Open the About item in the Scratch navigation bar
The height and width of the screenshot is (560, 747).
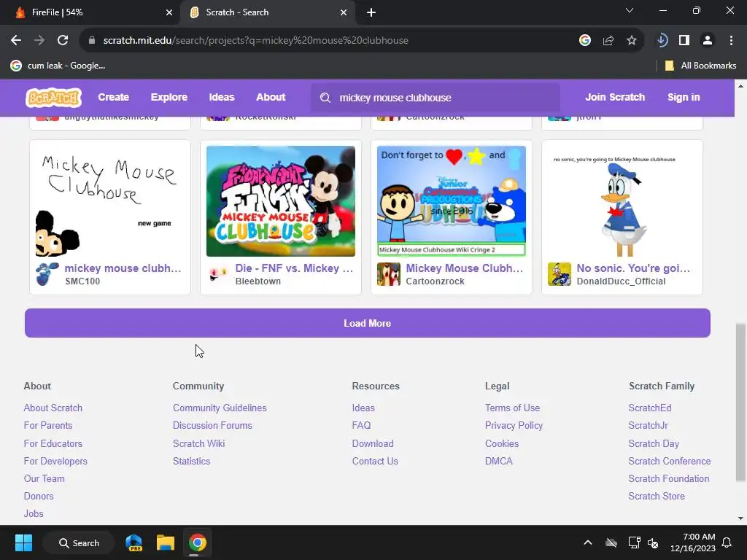coord(271,97)
